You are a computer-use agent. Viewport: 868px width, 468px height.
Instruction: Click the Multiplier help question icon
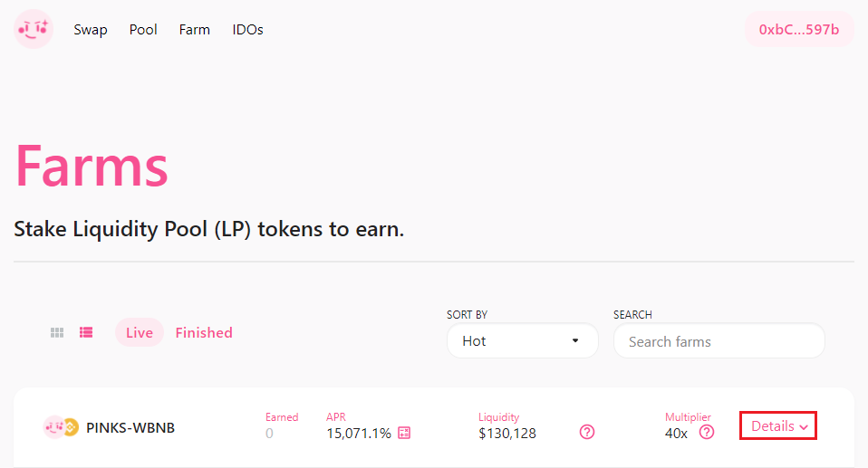coord(707,433)
